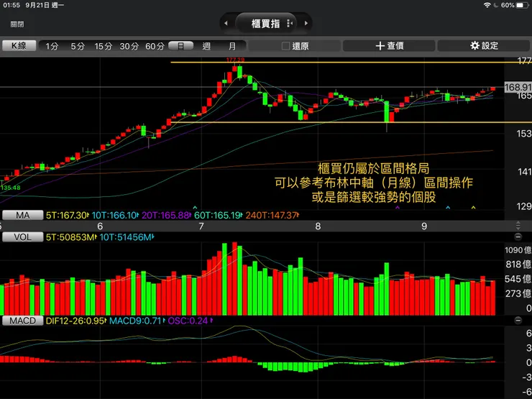Collapse the VOL panel minus icon
The width and height of the screenshot is (532, 399).
click(x=518, y=237)
